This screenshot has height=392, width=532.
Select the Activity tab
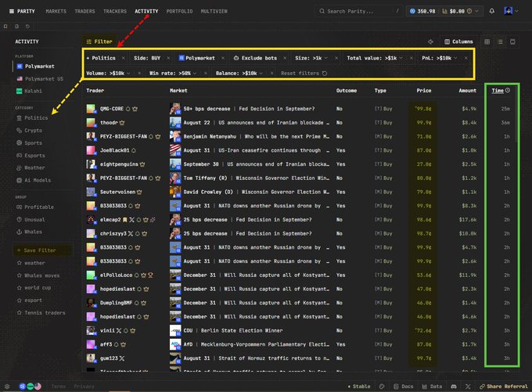pos(146,11)
